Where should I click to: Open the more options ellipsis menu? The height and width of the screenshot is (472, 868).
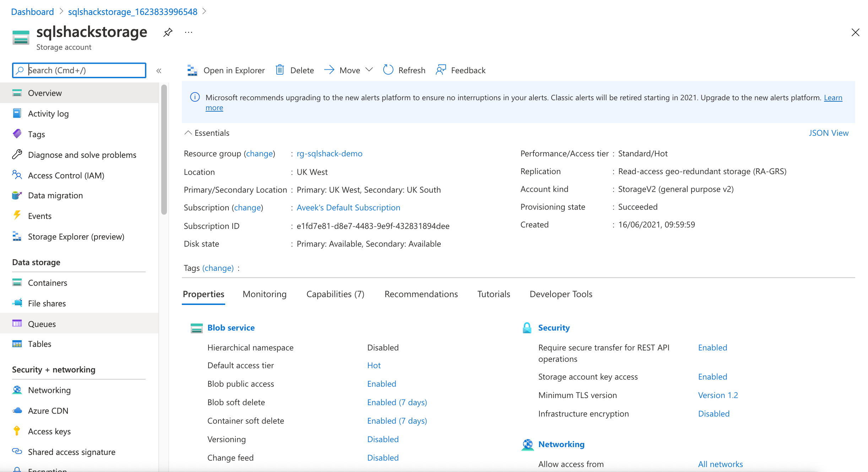188,33
